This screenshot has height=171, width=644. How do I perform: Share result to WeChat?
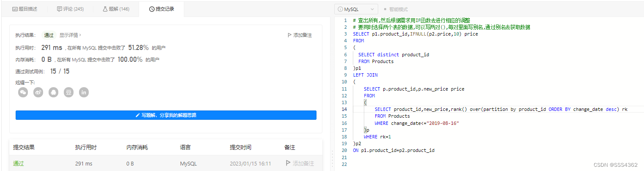[23, 92]
